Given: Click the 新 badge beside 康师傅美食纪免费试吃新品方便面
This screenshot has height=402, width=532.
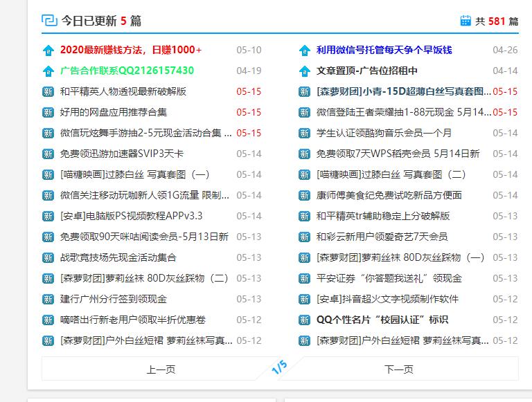Looking at the screenshot, I should (304, 196).
